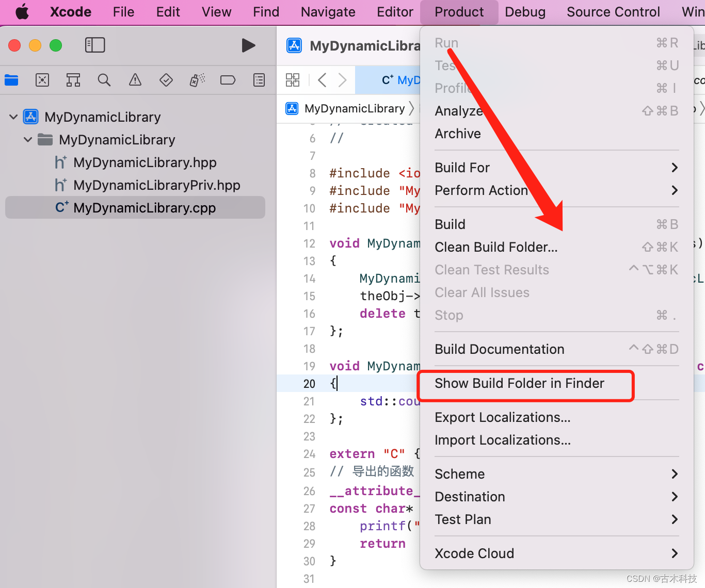Choose Build Documentation
The image size is (705, 588).
[556, 349]
